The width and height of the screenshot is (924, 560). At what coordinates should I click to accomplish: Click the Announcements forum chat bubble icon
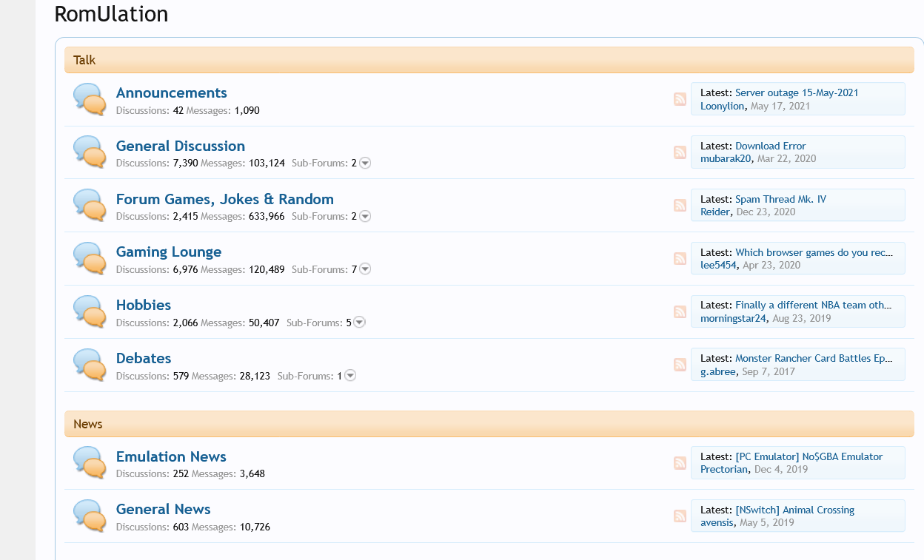[90, 99]
